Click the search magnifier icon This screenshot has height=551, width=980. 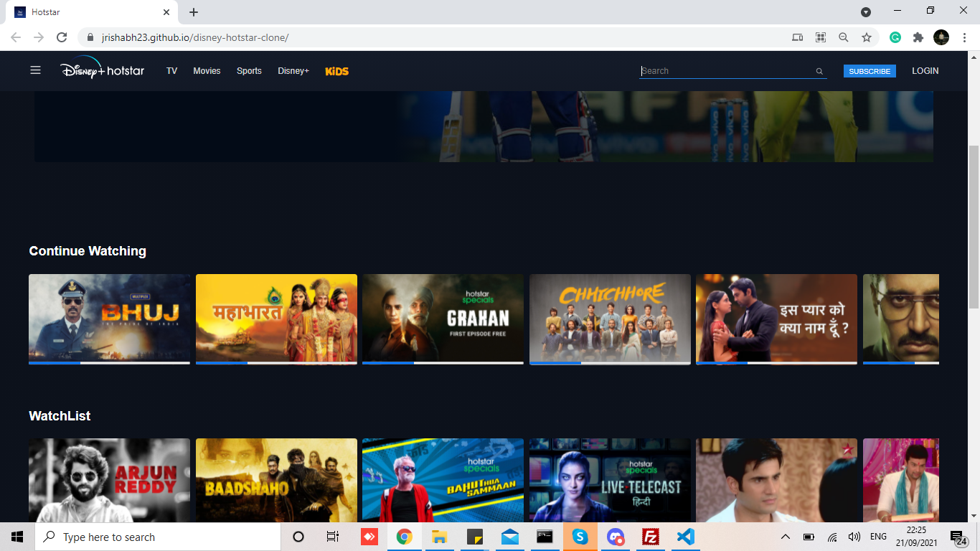click(x=819, y=71)
